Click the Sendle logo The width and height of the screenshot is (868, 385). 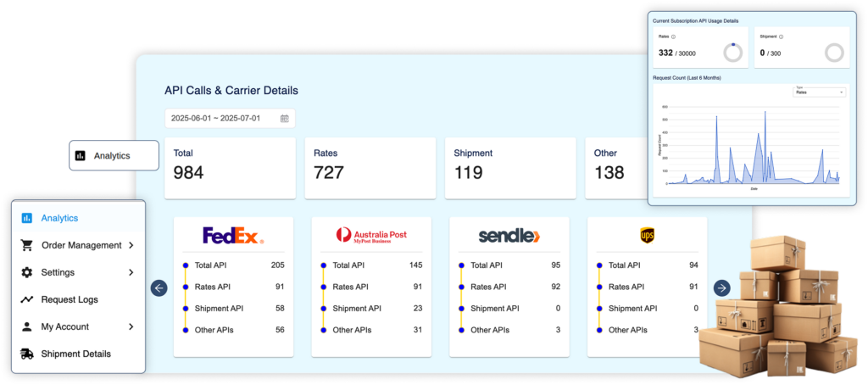point(509,236)
